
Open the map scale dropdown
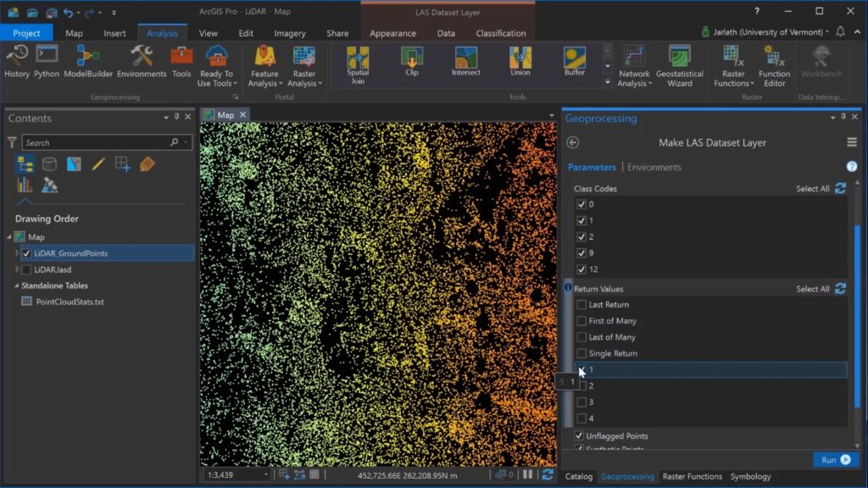point(265,475)
